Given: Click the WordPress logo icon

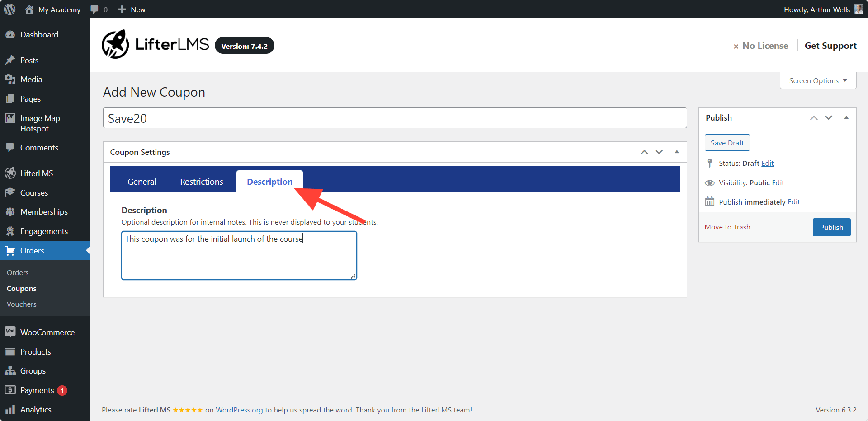Looking at the screenshot, I should click(9, 9).
